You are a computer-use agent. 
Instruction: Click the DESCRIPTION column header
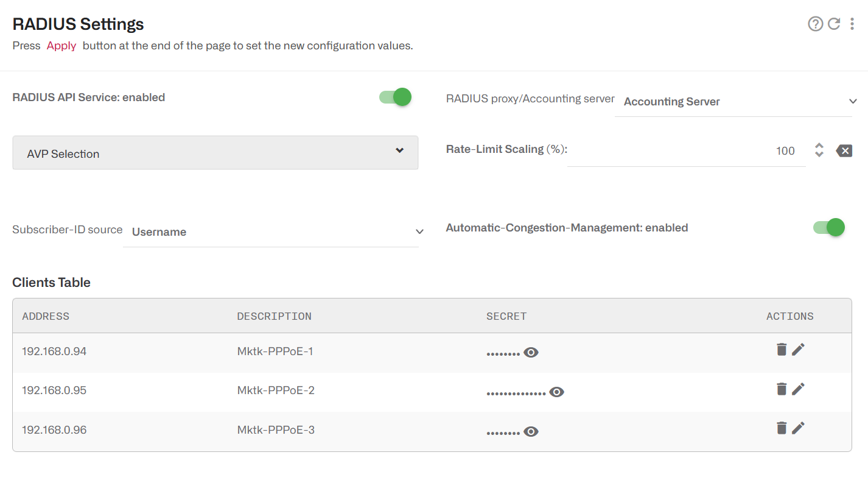click(274, 316)
